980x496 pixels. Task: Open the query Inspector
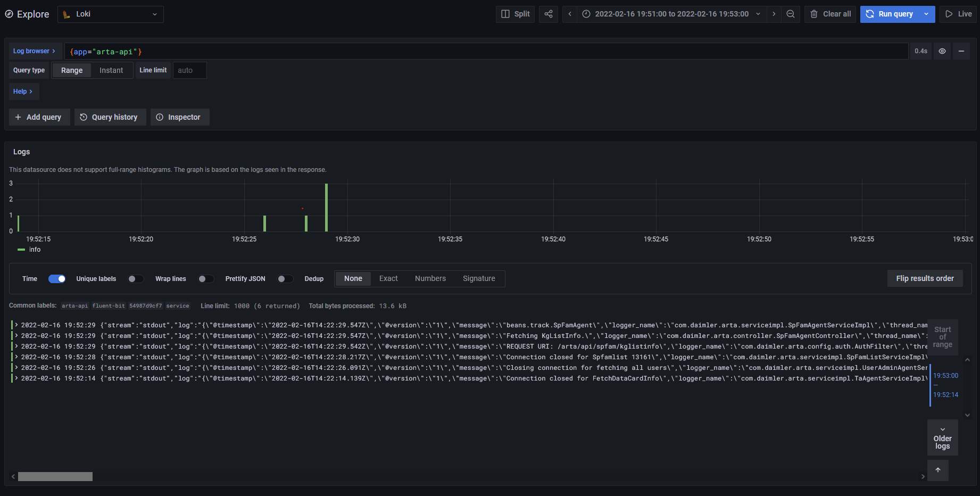[180, 117]
